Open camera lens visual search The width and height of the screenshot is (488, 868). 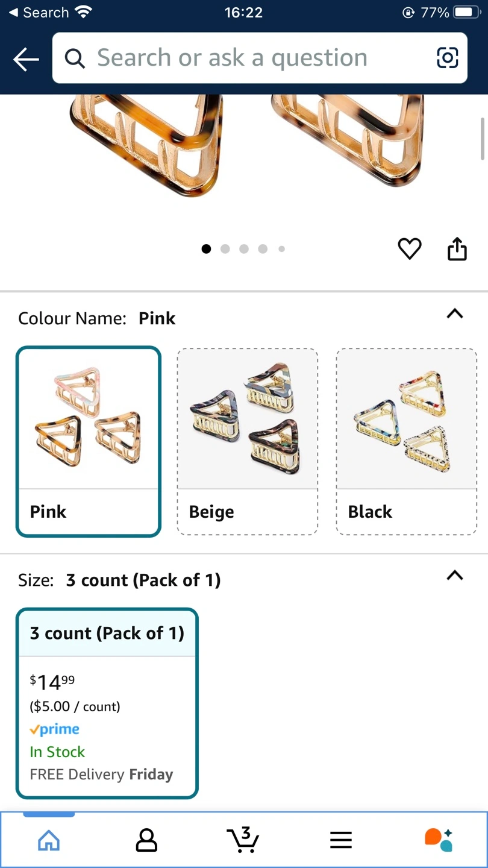pos(447,58)
